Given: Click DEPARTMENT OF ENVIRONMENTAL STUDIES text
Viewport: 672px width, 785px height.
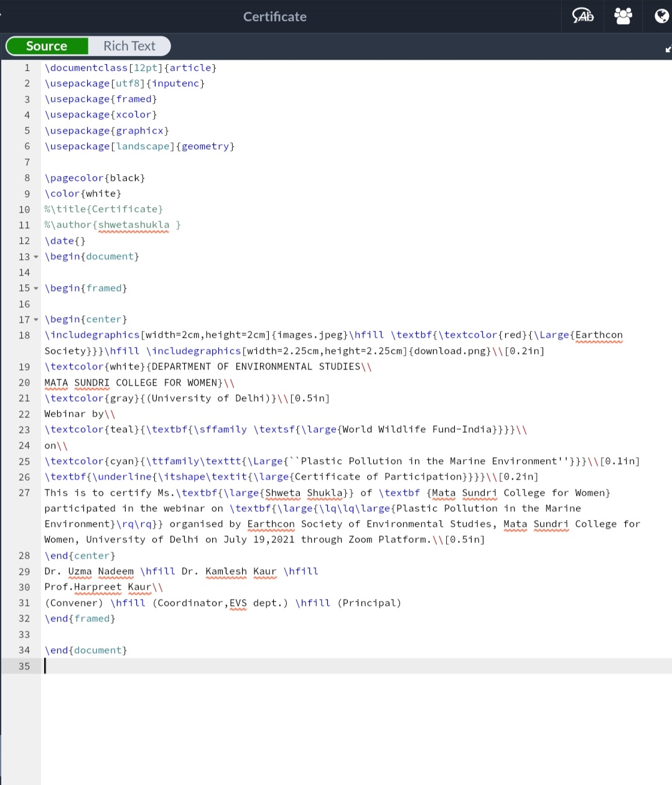Looking at the screenshot, I should 256,366.
